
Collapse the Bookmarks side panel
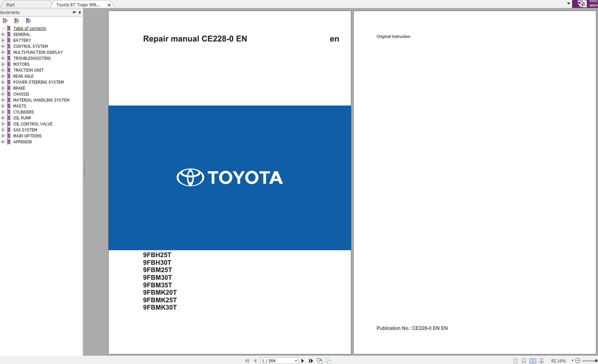click(x=80, y=12)
